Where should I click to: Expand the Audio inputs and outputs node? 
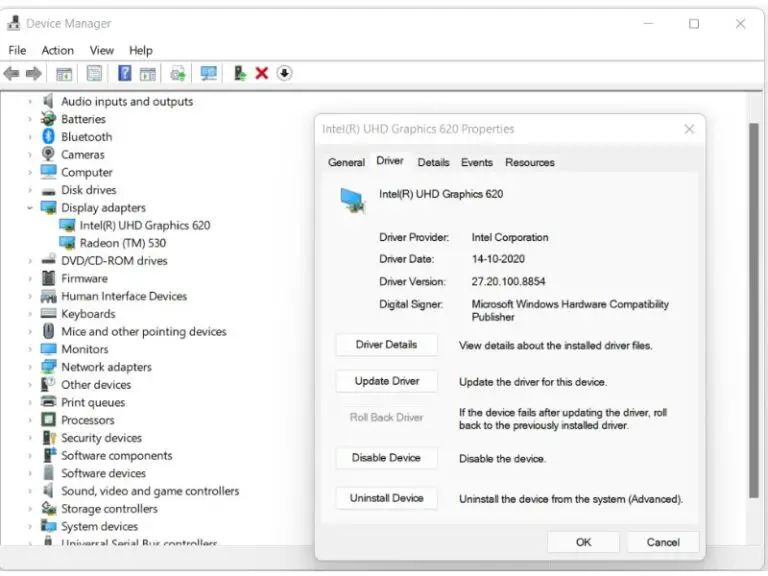[x=30, y=102]
